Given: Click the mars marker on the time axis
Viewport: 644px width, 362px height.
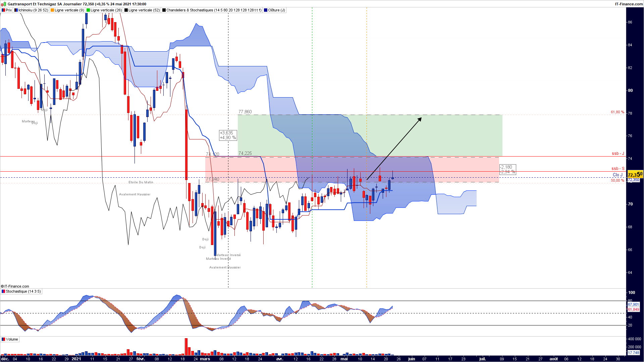Looking at the screenshot, I should tap(205, 359).
